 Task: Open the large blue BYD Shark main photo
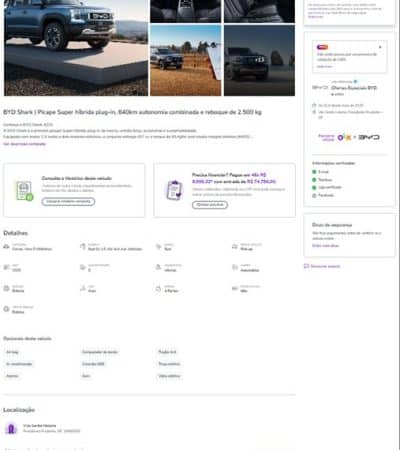pyautogui.click(x=76, y=48)
